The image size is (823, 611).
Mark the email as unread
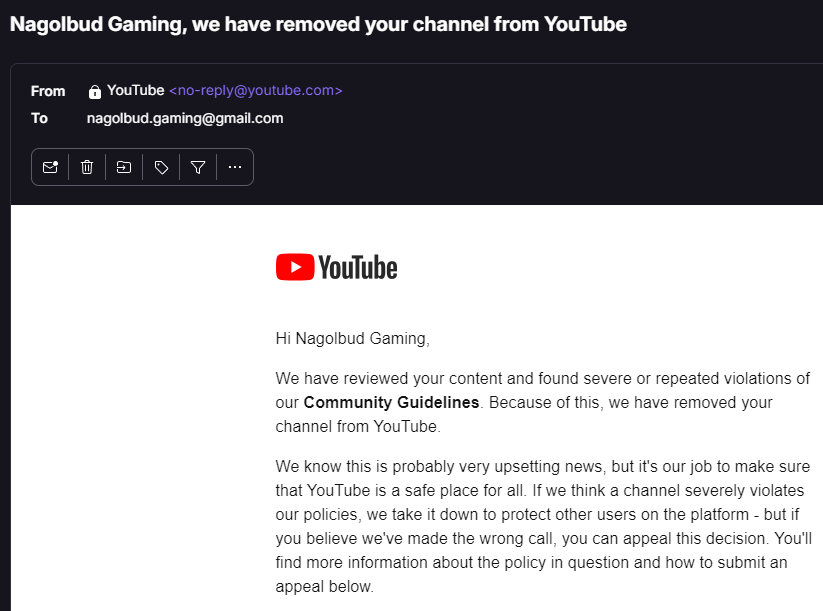click(x=50, y=167)
